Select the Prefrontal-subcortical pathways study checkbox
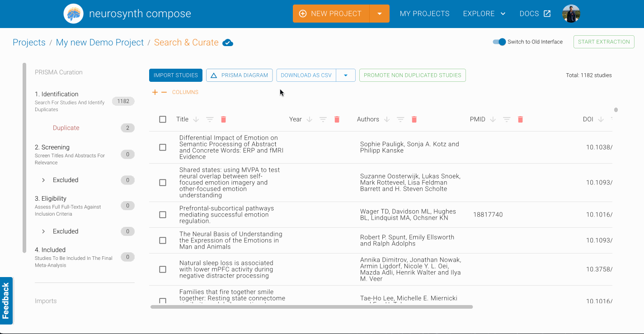The width and height of the screenshot is (644, 334). [163, 215]
